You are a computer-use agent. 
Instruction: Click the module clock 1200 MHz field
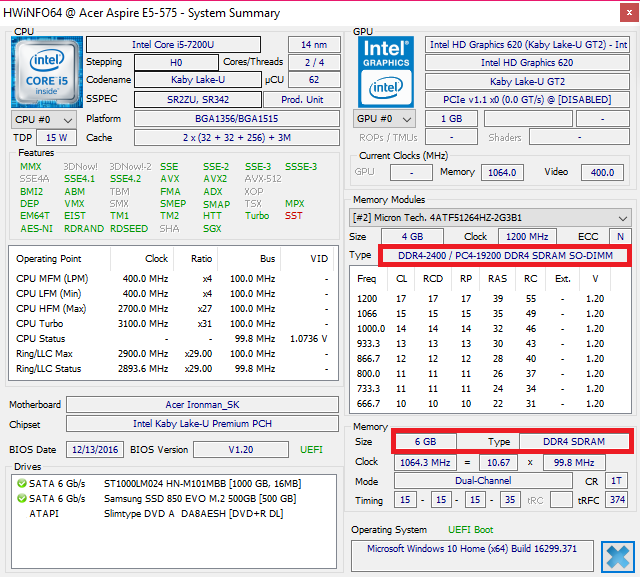[527, 237]
